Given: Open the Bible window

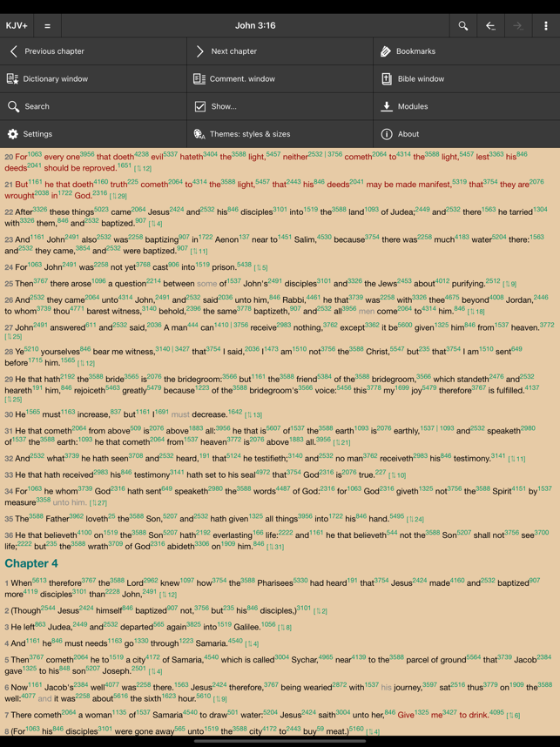Looking at the screenshot, I should (467, 78).
